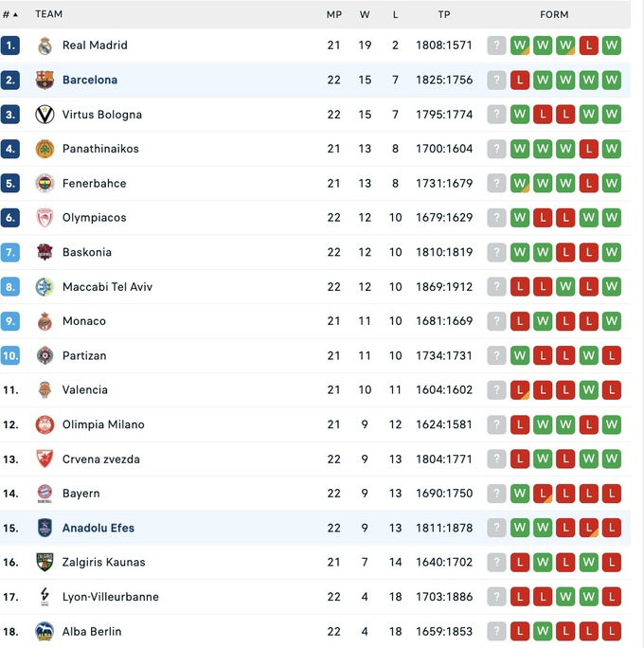Sort standings by the # column arrow
Viewport: 644px width, 648px height.
click(15, 14)
